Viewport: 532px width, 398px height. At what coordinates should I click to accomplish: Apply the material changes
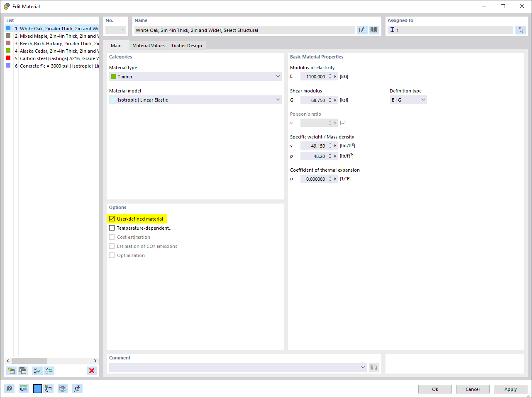510,389
